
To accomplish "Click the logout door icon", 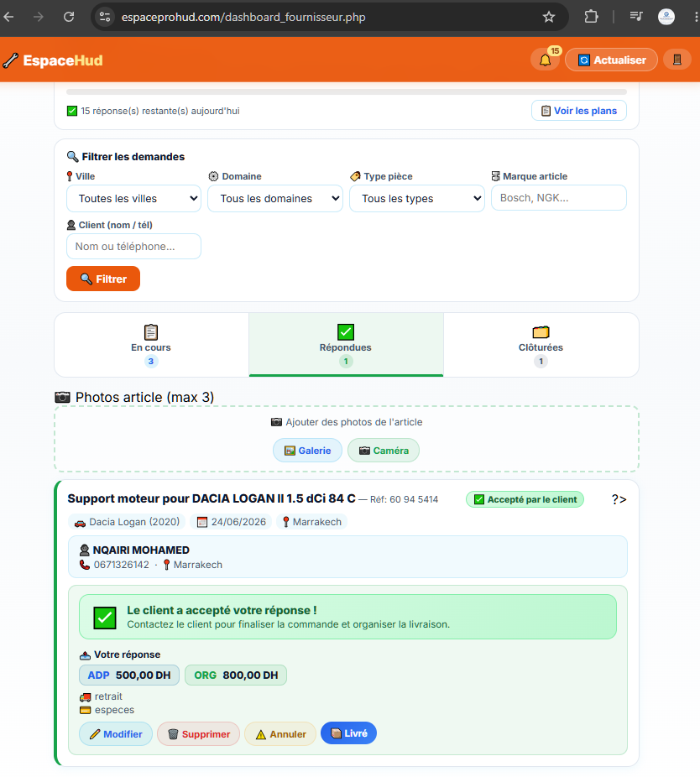I will click(676, 60).
